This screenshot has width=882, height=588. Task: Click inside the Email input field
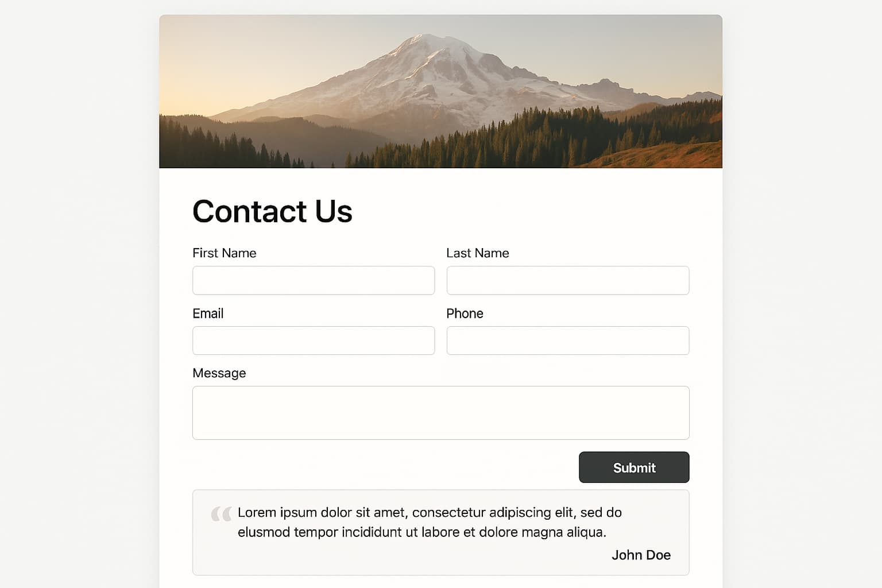coord(313,340)
